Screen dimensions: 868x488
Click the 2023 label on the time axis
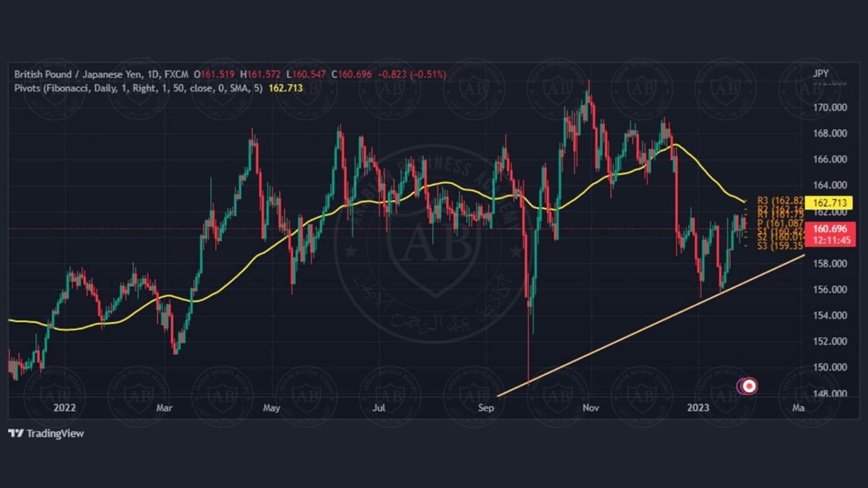pyautogui.click(x=698, y=408)
